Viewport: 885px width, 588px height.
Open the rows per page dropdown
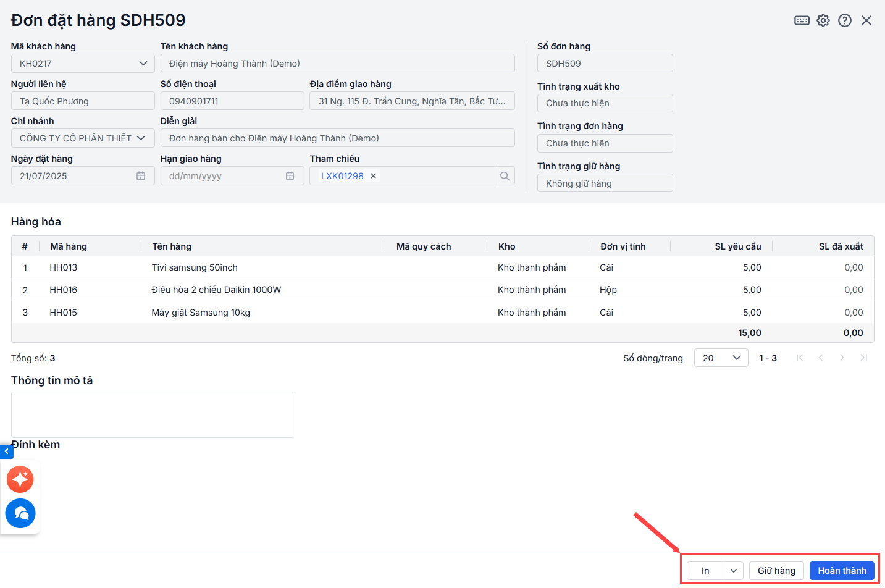721,358
